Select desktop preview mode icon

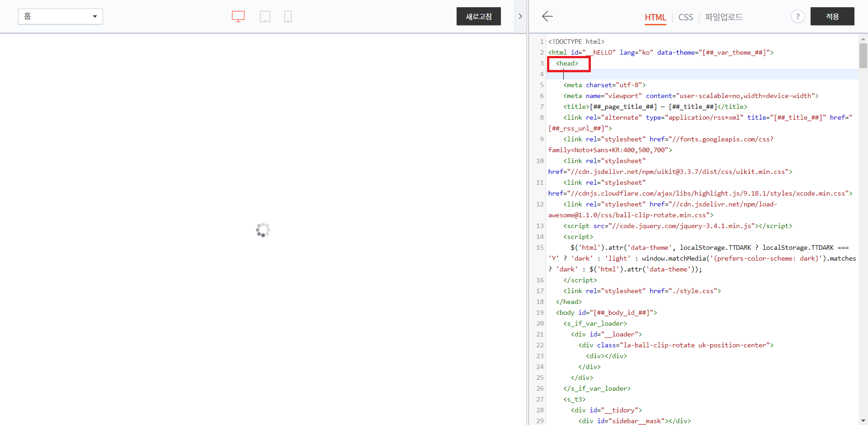(238, 17)
